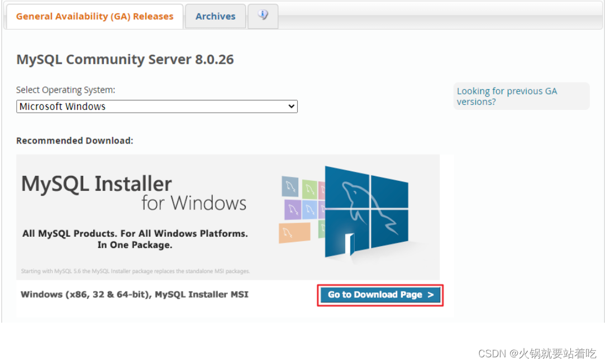This screenshot has height=364, width=605.
Task: Click the blue Windows dolphin logo graphic
Action: click(366, 212)
